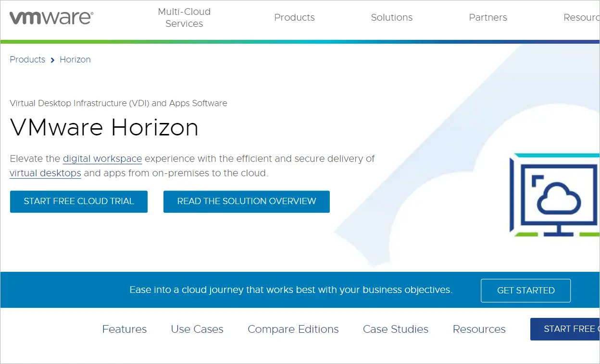Screen dimensions: 600x364
Task: Click the VMware logo
Action: [x=51, y=18]
